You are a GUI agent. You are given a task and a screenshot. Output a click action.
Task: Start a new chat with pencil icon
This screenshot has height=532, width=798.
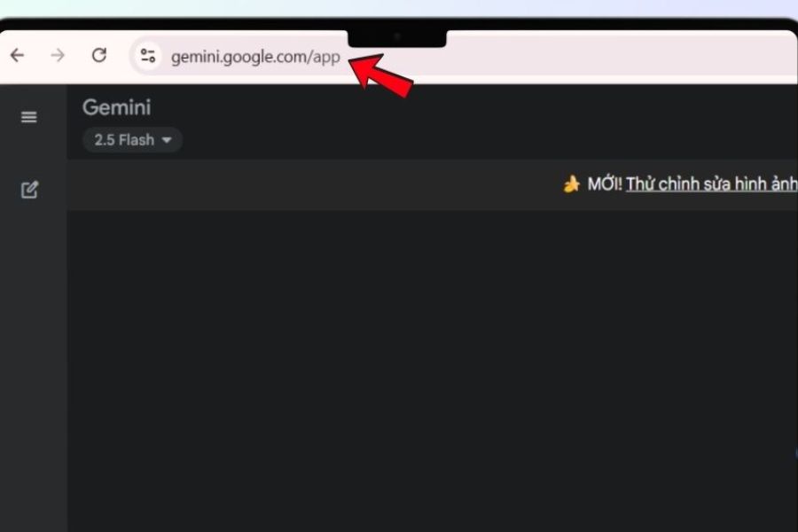pyautogui.click(x=29, y=190)
